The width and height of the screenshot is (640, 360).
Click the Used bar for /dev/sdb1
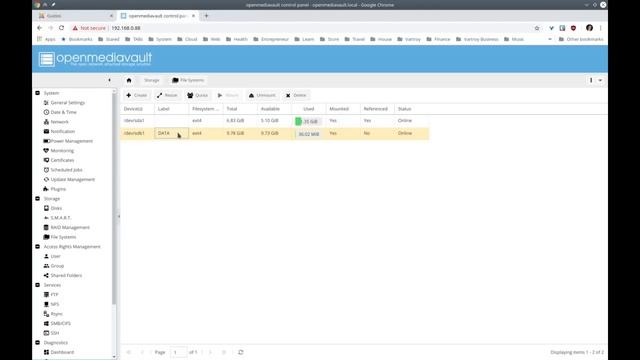point(308,134)
